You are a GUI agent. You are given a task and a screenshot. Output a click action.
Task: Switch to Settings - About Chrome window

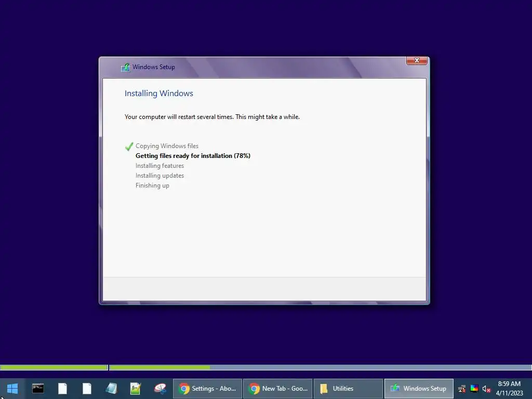[208, 389]
